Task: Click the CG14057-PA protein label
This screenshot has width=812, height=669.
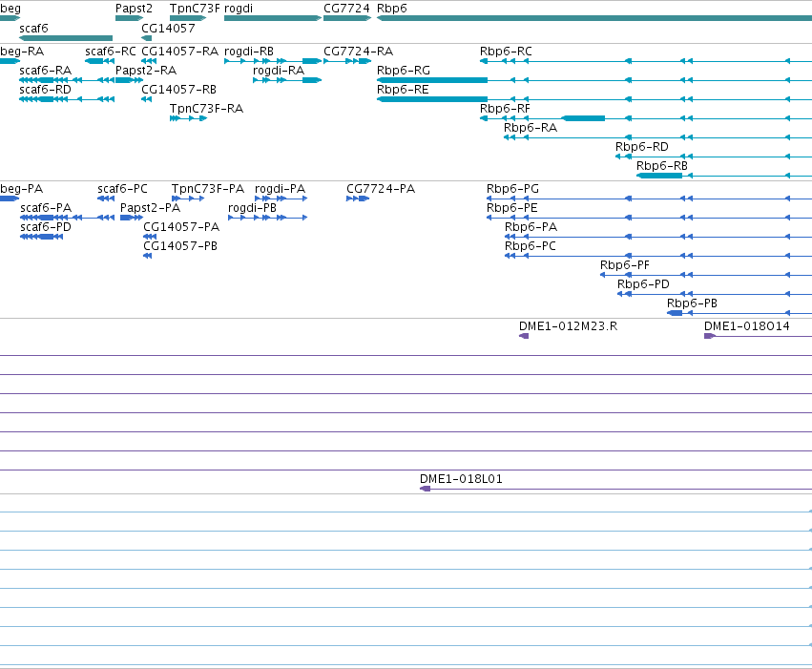Action: [181, 227]
